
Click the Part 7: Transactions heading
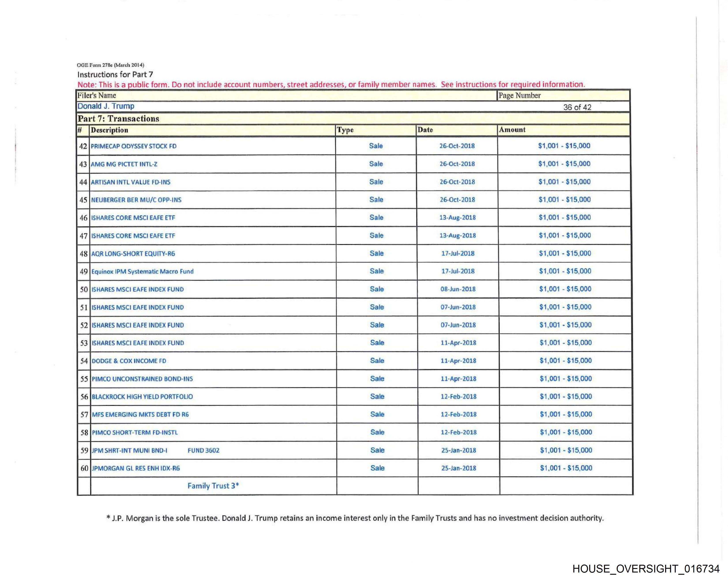coord(118,119)
